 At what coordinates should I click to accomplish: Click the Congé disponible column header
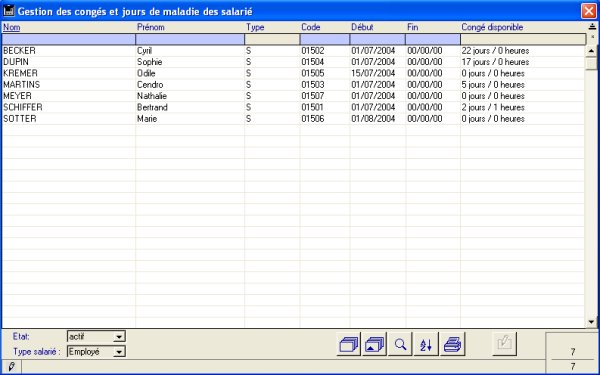(492, 27)
